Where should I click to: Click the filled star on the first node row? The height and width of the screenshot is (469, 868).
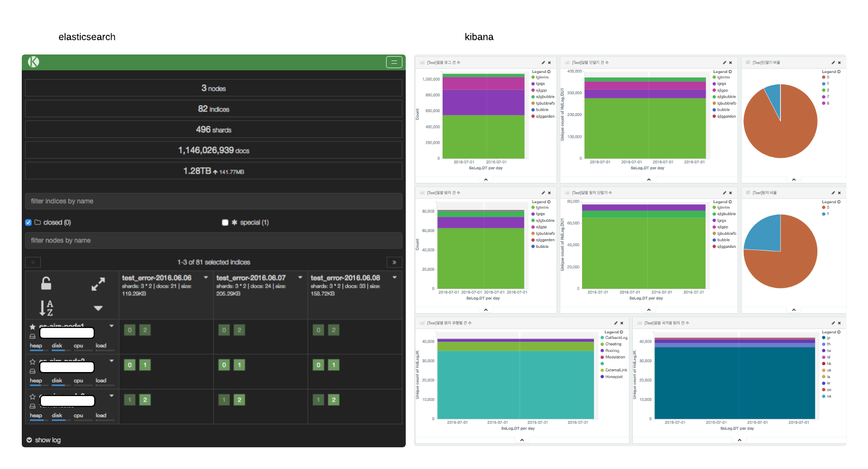pyautogui.click(x=33, y=327)
